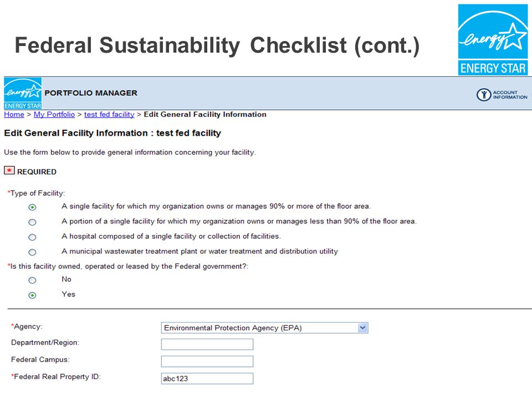
Task: Select portion of a single facility option
Action: (32, 222)
